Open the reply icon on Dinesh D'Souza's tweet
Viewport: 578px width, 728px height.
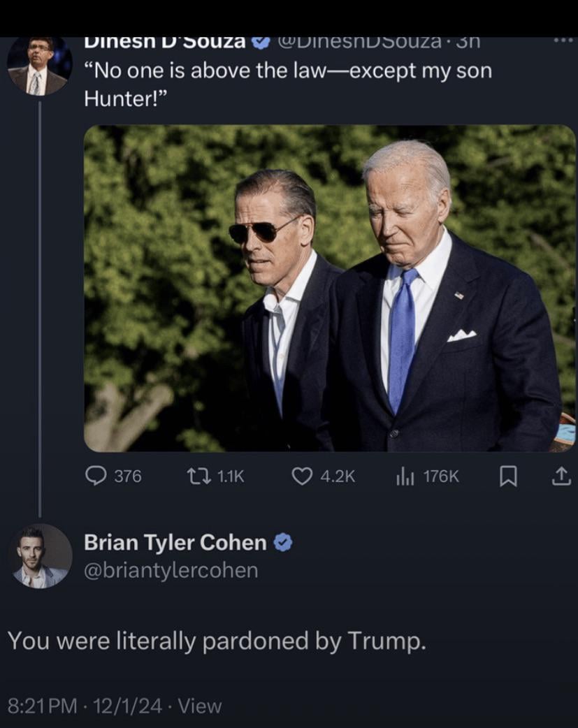96,476
